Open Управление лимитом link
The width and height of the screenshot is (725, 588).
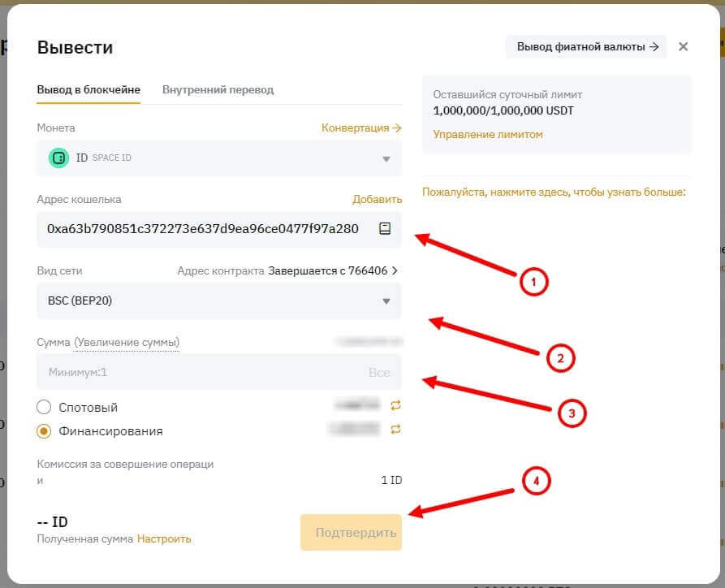pyautogui.click(x=487, y=135)
